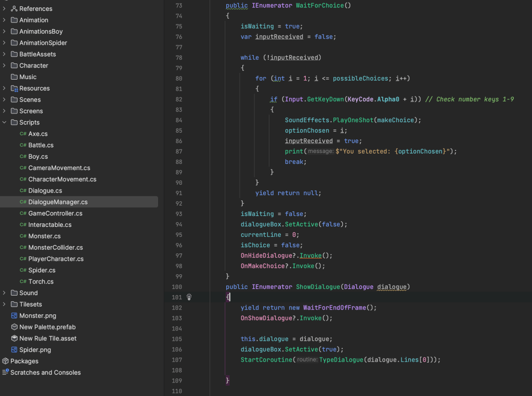532x396 pixels.
Task: Expand the Tilesets folder
Action: 4,304
